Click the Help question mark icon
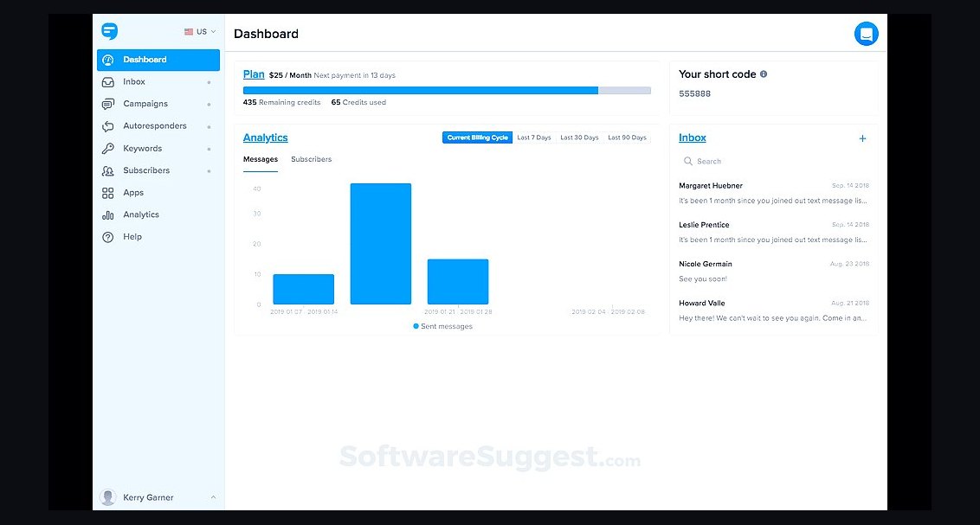980x525 pixels. (x=108, y=237)
